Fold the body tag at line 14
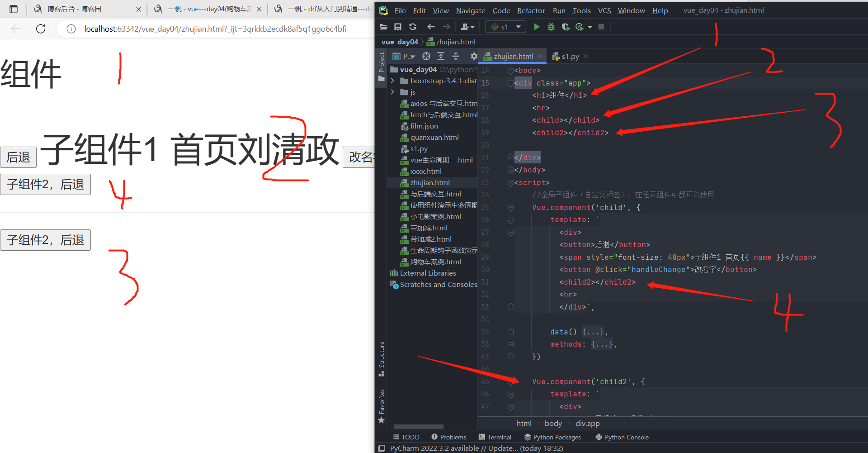This screenshot has width=868, height=453. pyautogui.click(x=511, y=71)
